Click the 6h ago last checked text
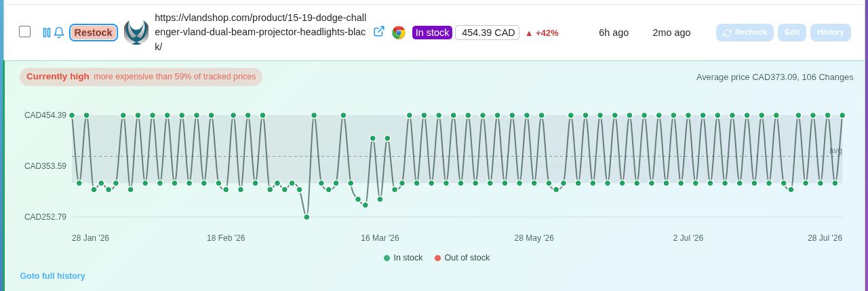The width and height of the screenshot is (868, 291). 614,33
